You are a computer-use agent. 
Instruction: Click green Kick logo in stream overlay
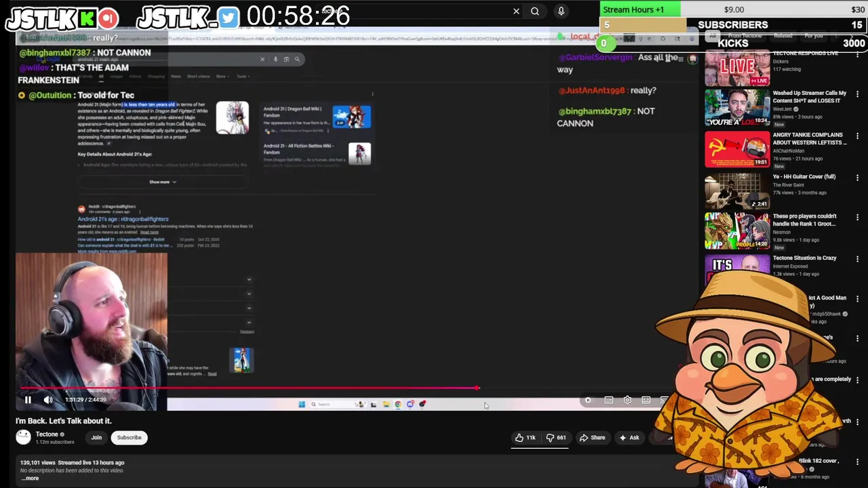[x=87, y=18]
